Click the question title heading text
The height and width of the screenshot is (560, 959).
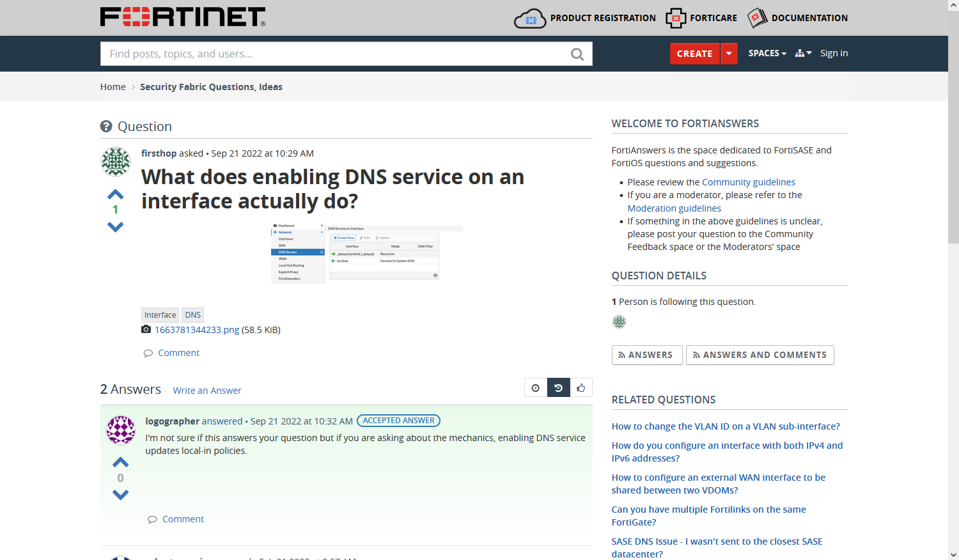tap(332, 189)
